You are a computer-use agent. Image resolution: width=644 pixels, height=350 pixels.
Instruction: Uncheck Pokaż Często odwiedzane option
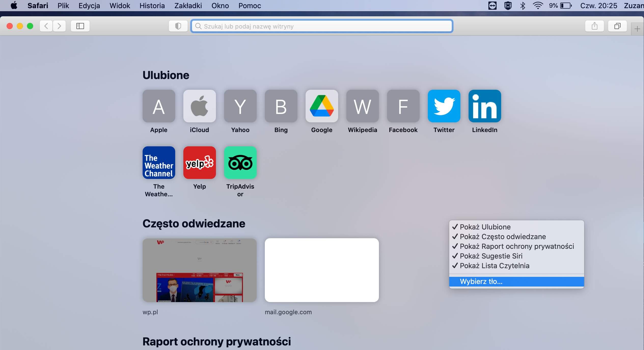tap(516, 237)
